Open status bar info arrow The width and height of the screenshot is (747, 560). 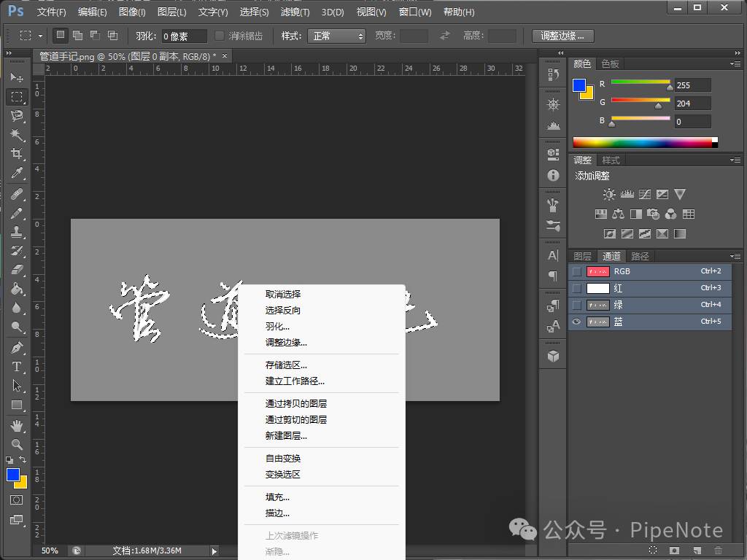click(214, 551)
